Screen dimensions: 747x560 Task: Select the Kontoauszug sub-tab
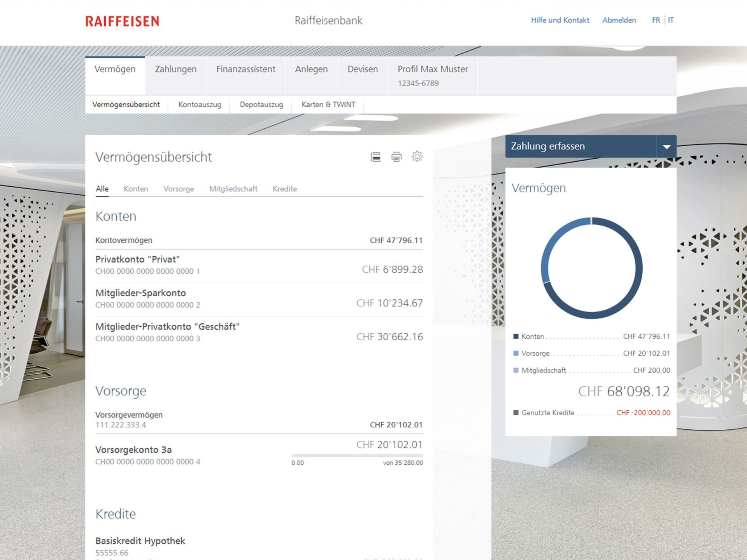200,105
